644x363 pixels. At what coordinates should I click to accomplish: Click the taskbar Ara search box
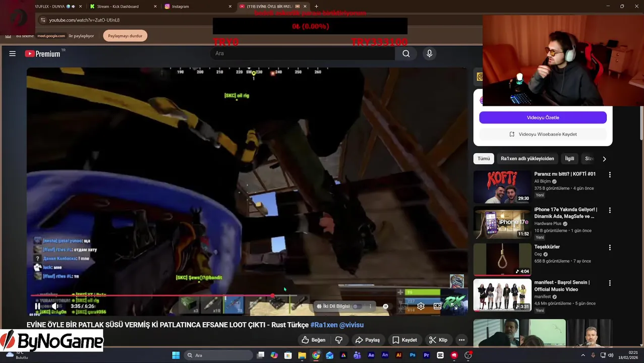coord(218,355)
